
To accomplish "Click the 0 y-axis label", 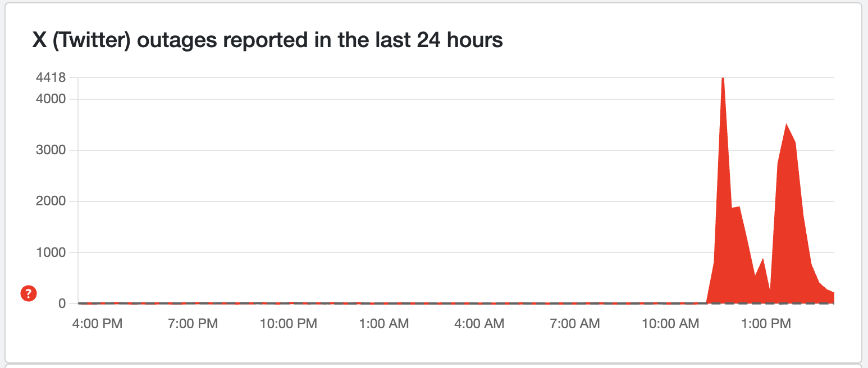I will tap(62, 303).
